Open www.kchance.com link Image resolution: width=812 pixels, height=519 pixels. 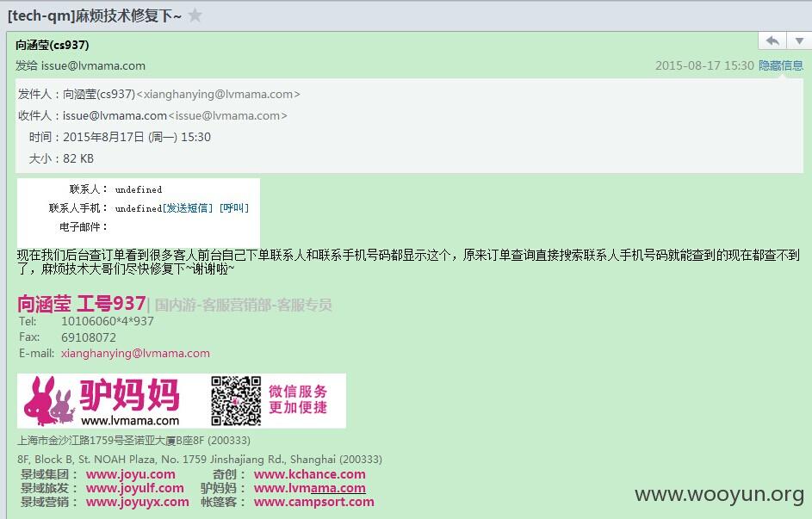point(310,474)
